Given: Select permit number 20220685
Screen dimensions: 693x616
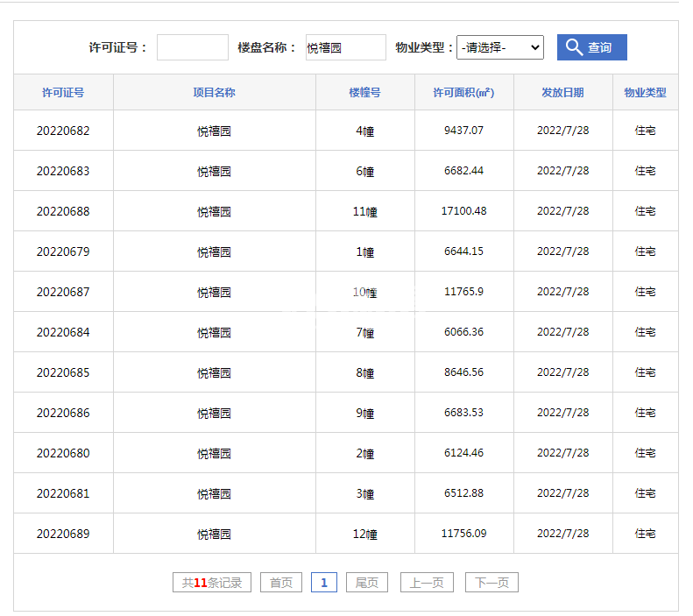Looking at the screenshot, I should (x=63, y=372).
